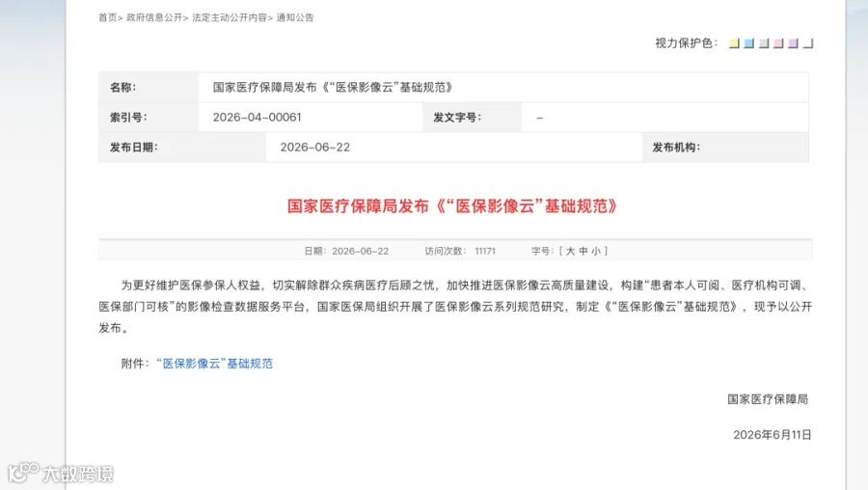The width and height of the screenshot is (868, 490).
Task: Click the 名称 label cell
Action: pos(149,87)
